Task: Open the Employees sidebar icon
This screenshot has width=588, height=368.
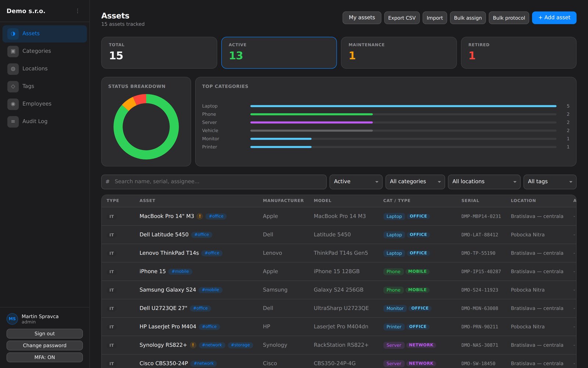Action: pyautogui.click(x=13, y=104)
